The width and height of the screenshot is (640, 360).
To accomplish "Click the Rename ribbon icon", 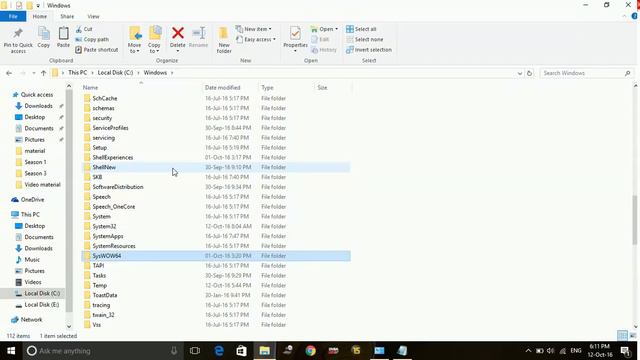I will pyautogui.click(x=198, y=38).
